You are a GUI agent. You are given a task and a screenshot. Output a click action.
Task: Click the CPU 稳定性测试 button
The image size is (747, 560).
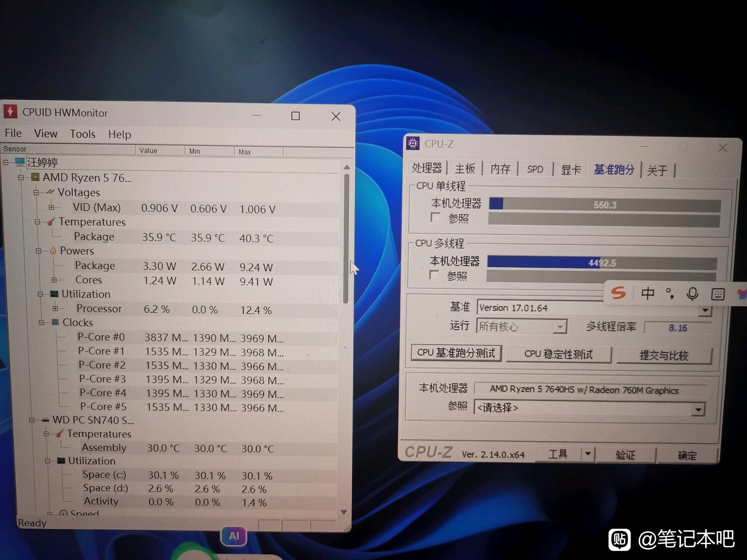tap(558, 354)
